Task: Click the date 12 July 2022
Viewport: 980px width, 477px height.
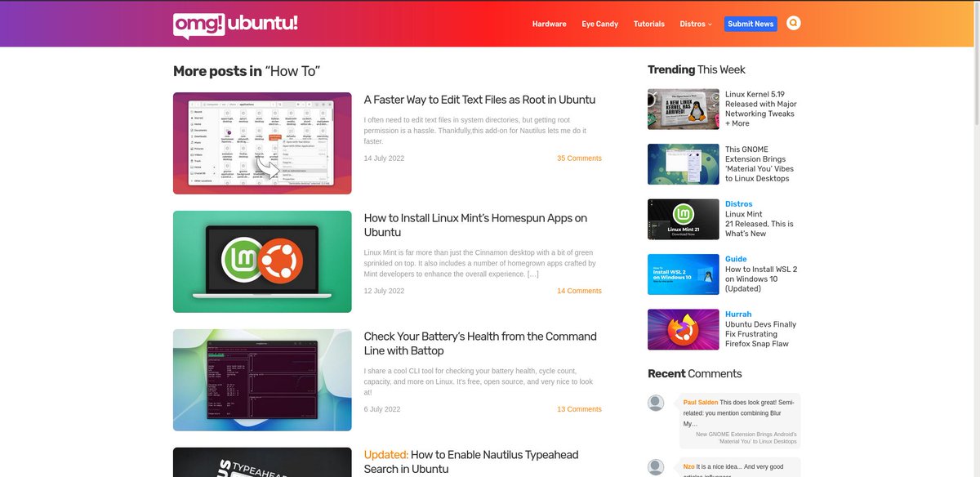Action: tap(384, 291)
